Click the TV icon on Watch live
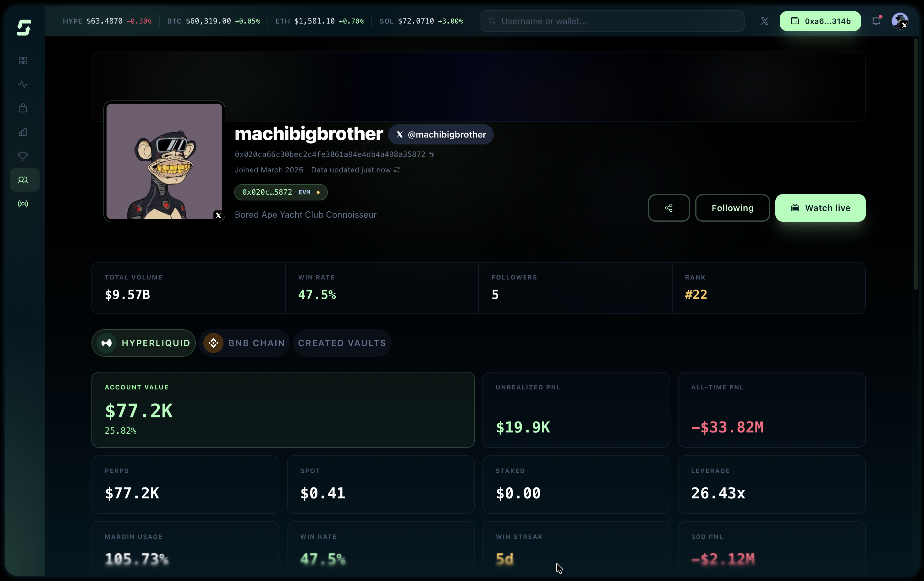The width and height of the screenshot is (924, 581). [x=795, y=208]
